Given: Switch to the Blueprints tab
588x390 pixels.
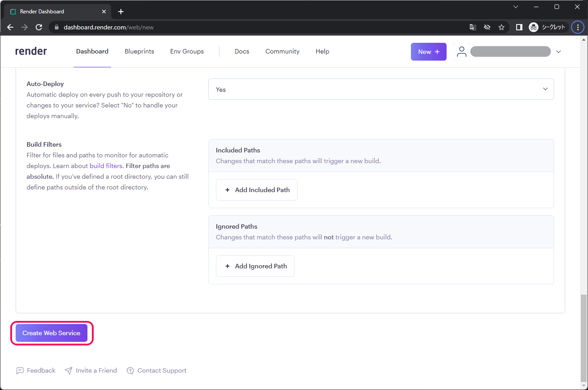Looking at the screenshot, I should coord(139,51).
